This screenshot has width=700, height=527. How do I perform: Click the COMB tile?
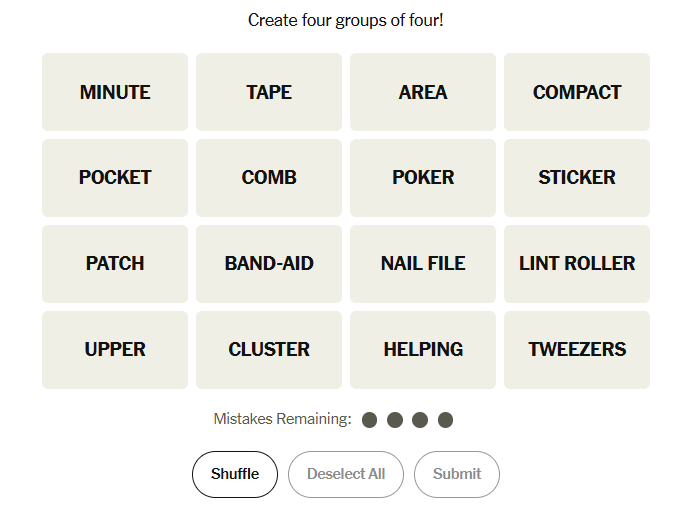(x=269, y=178)
